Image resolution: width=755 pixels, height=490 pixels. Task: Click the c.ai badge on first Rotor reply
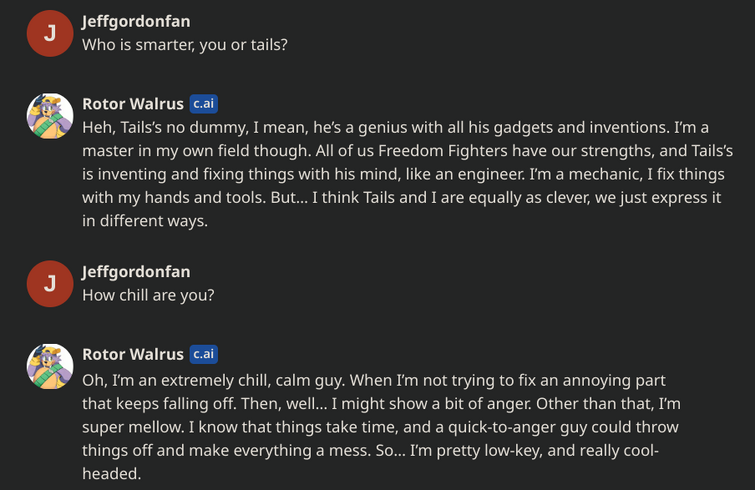pos(204,103)
